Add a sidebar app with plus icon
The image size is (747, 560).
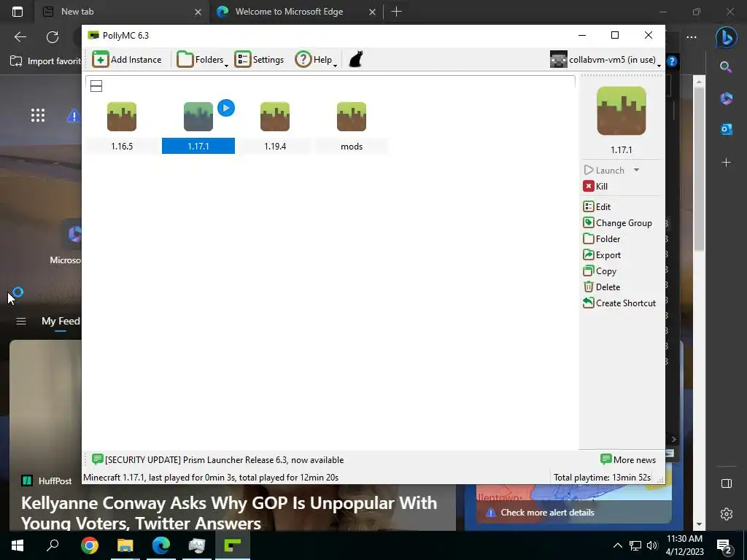pos(726,163)
